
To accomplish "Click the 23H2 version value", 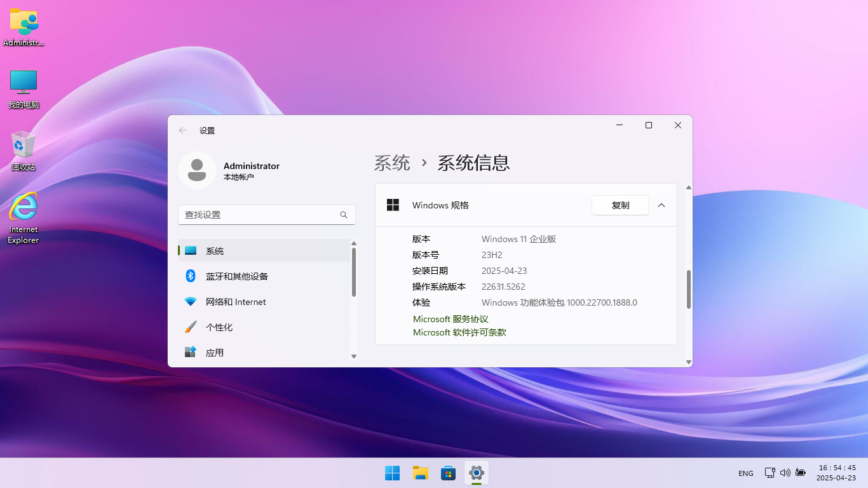I will (x=492, y=255).
